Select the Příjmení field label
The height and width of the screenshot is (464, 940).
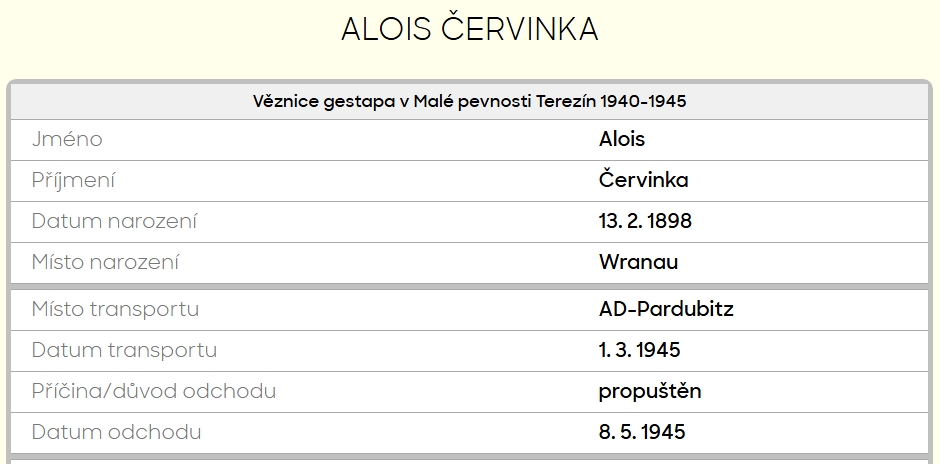coord(73,180)
